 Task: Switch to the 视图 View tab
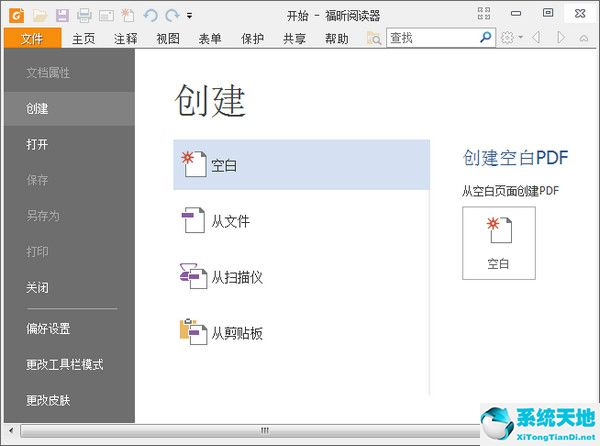[x=168, y=39]
